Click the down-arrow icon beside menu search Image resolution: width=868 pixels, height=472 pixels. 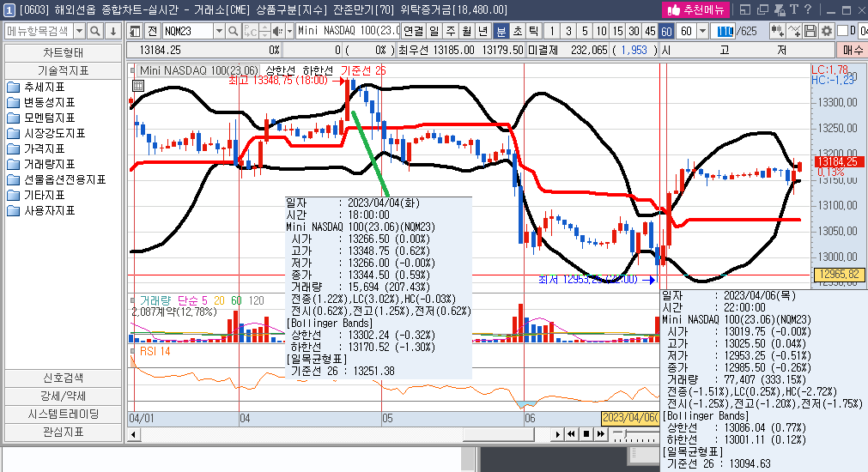(x=113, y=31)
